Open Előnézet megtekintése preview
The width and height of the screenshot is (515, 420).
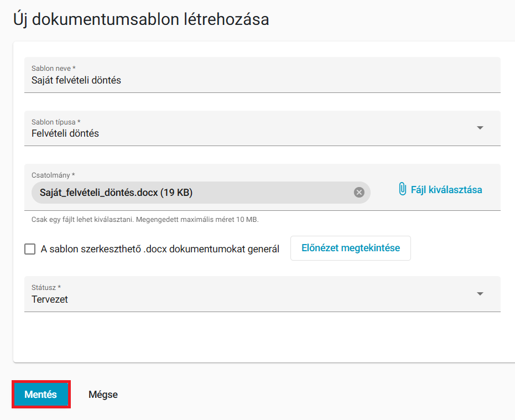tap(351, 248)
